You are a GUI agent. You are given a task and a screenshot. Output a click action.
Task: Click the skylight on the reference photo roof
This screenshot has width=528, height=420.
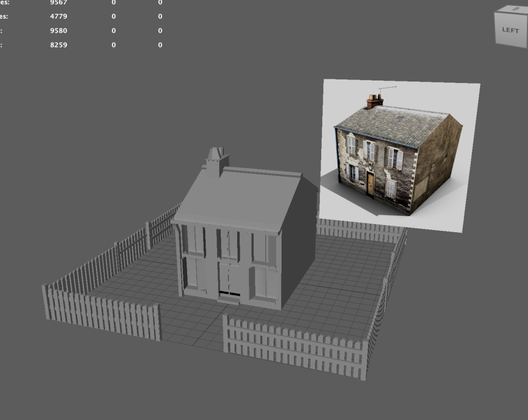tap(401, 118)
